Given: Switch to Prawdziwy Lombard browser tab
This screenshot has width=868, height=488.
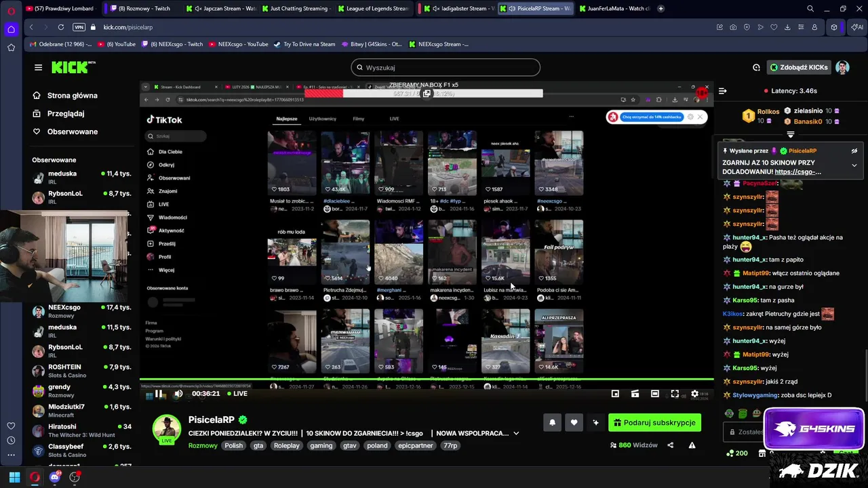Looking at the screenshot, I should [60, 8].
